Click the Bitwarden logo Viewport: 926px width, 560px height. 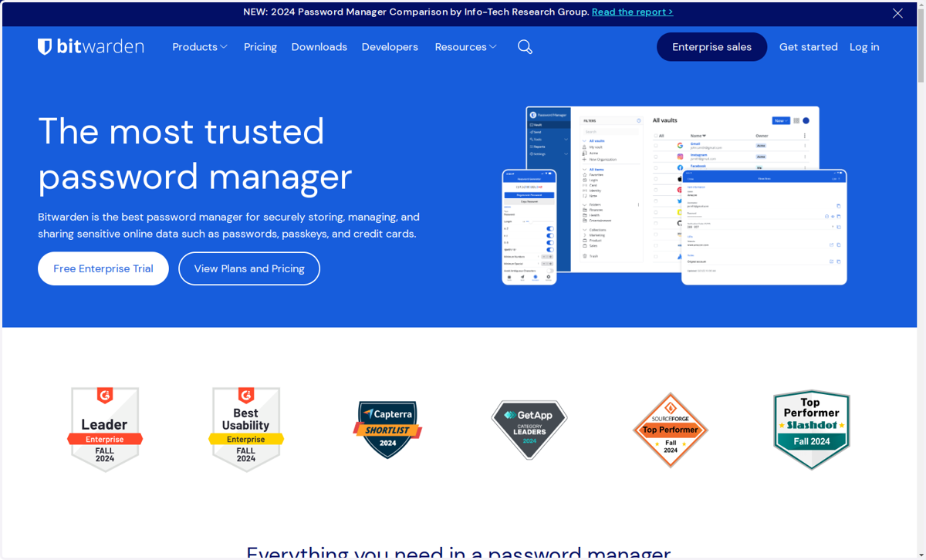(91, 47)
